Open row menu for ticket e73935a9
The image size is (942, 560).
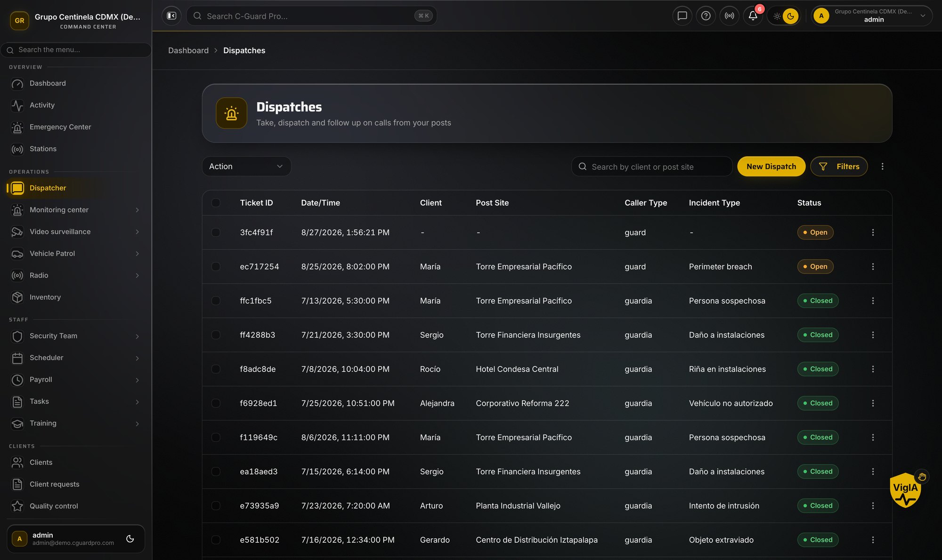click(x=873, y=505)
